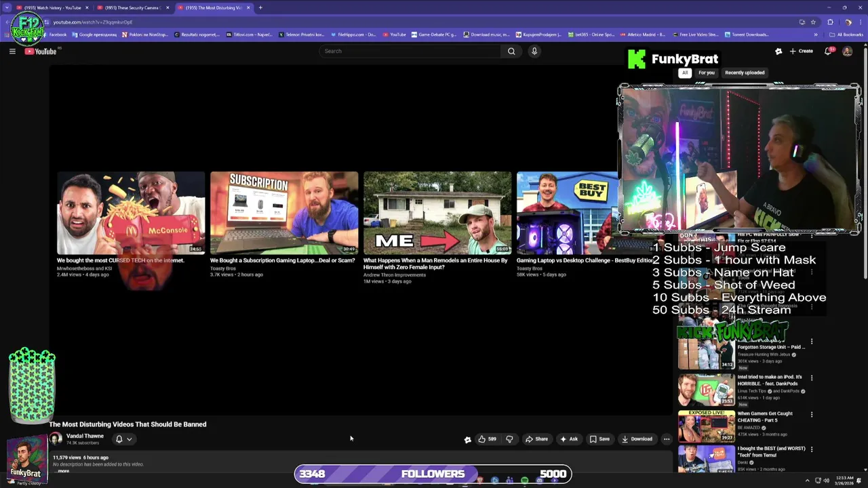Open Intel iPod DankPods sidebar thumbnail
This screenshot has width=868, height=488.
(x=706, y=389)
